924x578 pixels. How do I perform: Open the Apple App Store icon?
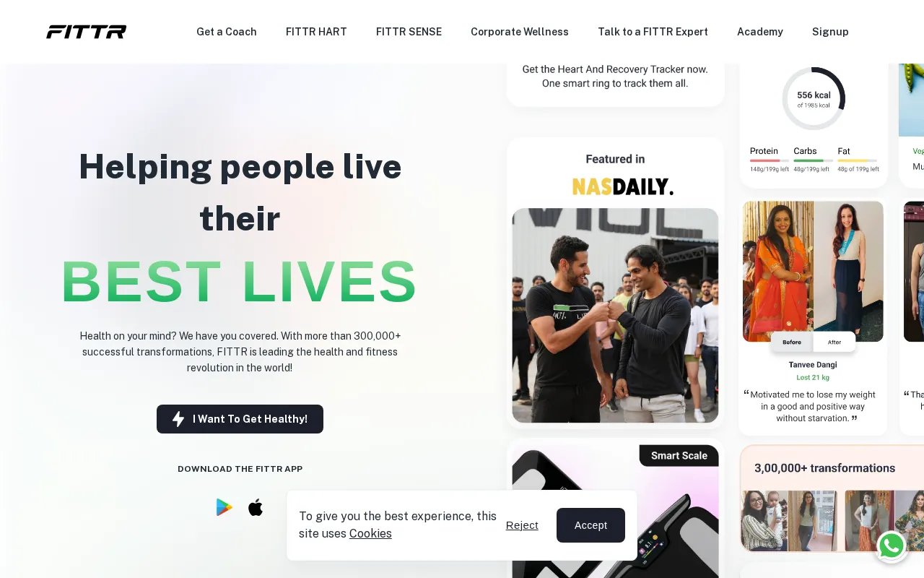pos(256,507)
